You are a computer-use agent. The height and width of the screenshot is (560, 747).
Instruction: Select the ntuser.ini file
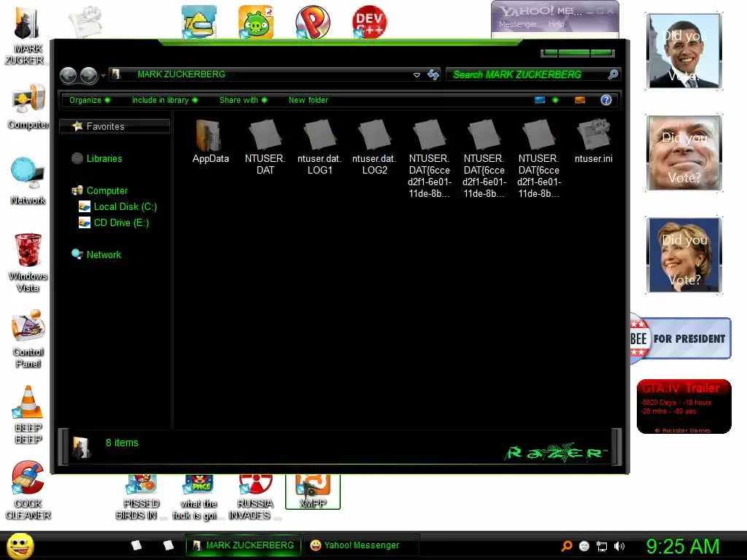click(593, 141)
